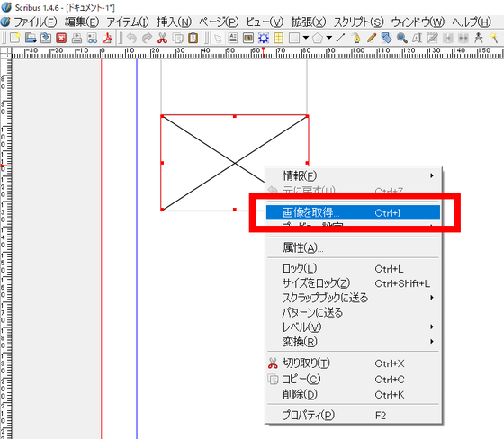Screen dimensions: 504x439
Task: Choose 画像を取得... from the context menu
Action: tap(353, 212)
